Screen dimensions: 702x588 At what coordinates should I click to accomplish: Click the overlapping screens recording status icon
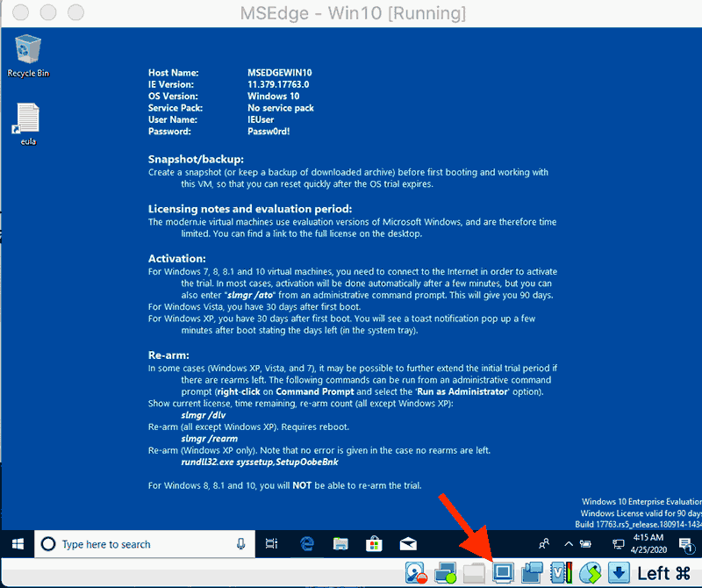pyautogui.click(x=532, y=573)
